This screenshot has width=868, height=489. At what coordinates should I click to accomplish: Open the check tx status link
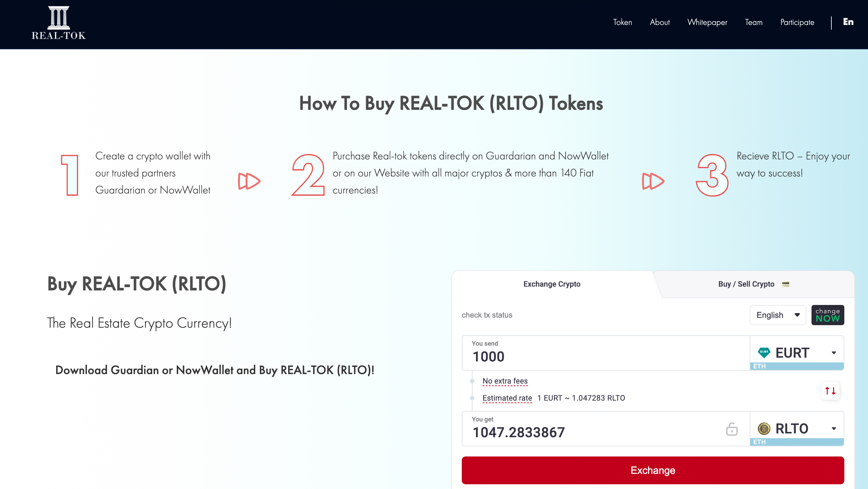(487, 315)
